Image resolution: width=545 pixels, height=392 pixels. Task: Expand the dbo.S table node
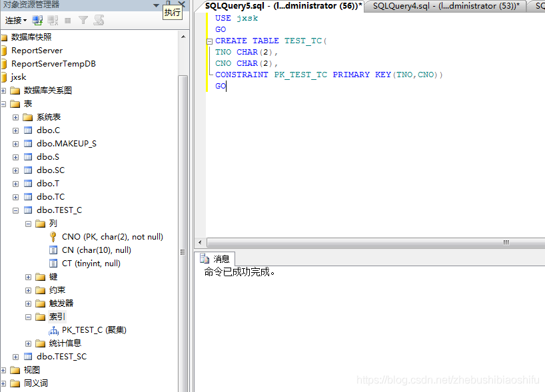(15, 157)
